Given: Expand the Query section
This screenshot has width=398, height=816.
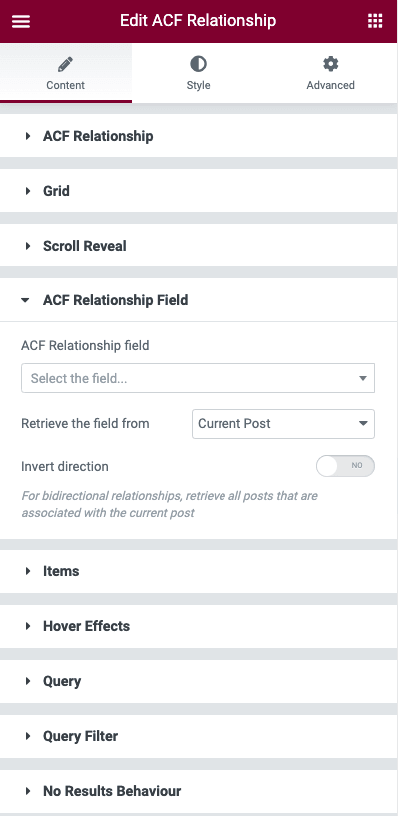Looking at the screenshot, I should click(199, 681).
